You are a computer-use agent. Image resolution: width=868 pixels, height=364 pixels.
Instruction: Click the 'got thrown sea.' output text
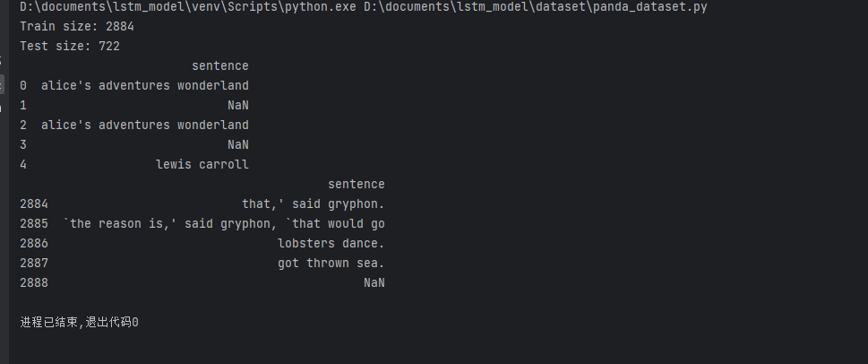click(331, 264)
